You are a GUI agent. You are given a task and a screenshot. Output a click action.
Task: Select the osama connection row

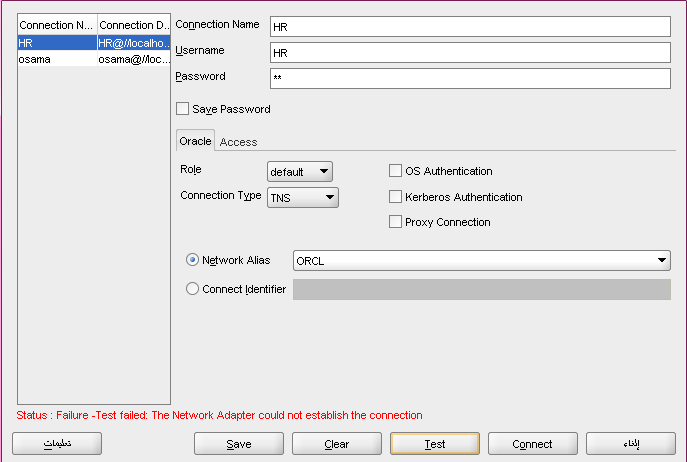coord(94,59)
